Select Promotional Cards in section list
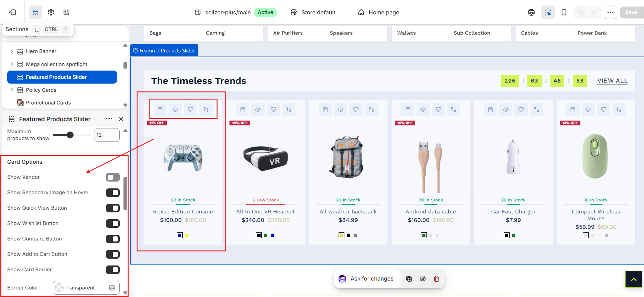This screenshot has width=644, height=297. [48, 103]
